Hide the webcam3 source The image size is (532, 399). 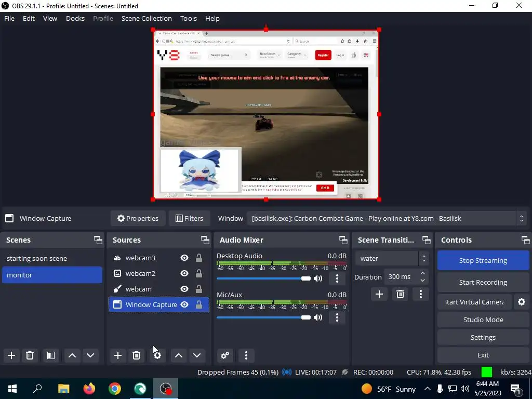[x=184, y=258]
